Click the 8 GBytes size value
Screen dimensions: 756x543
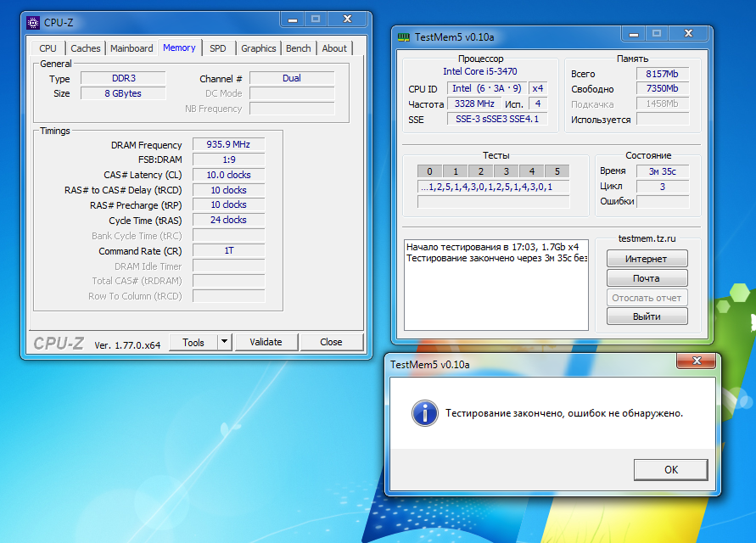coord(123,93)
